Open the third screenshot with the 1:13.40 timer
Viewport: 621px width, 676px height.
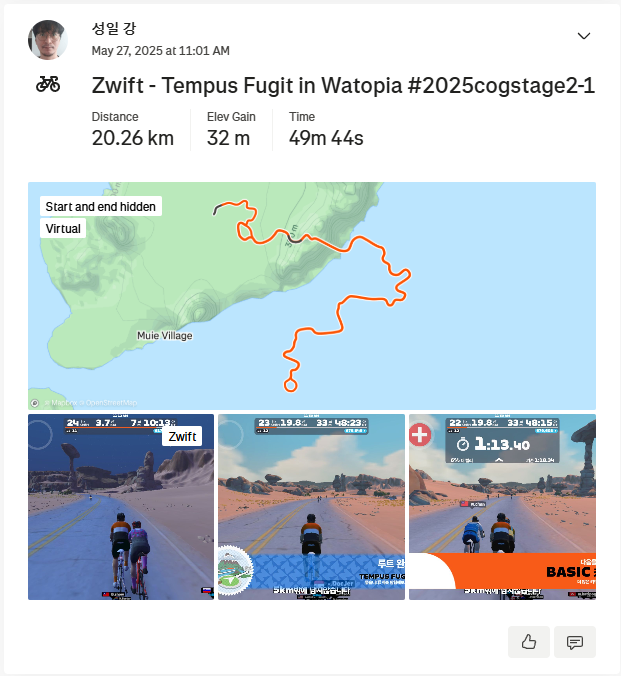pos(502,507)
